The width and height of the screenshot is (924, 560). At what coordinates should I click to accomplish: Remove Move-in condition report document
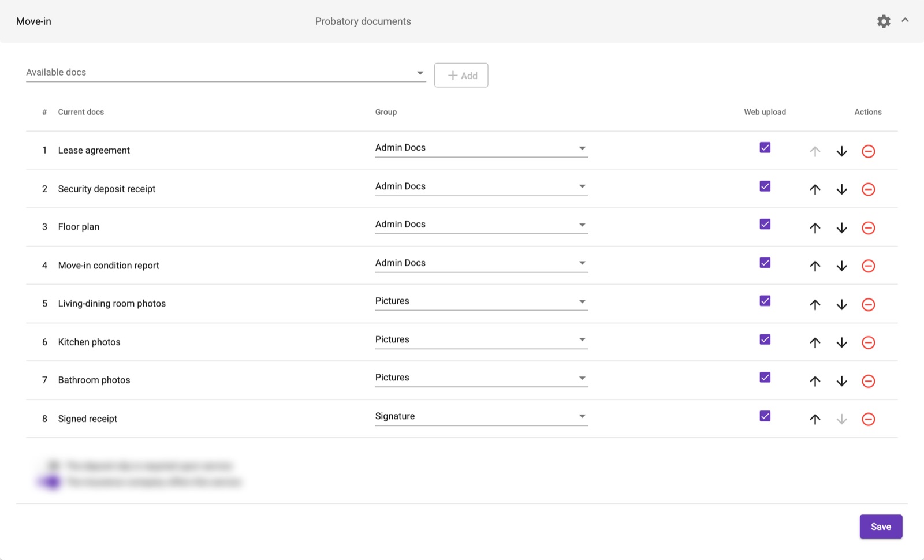868,266
